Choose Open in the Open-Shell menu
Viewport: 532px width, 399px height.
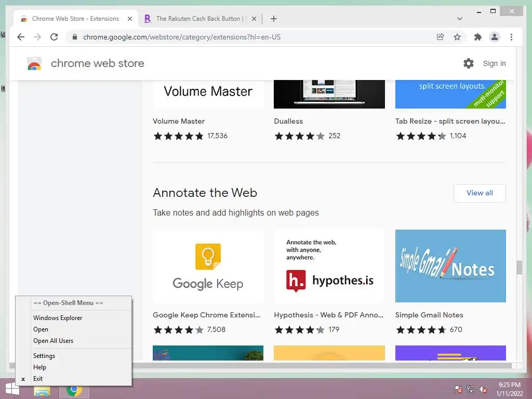(74, 329)
